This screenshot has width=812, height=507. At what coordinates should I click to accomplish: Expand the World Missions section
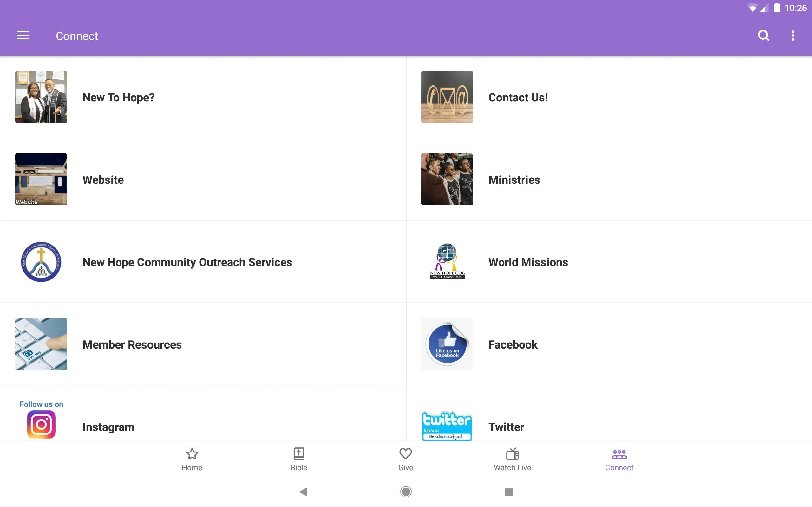point(609,262)
